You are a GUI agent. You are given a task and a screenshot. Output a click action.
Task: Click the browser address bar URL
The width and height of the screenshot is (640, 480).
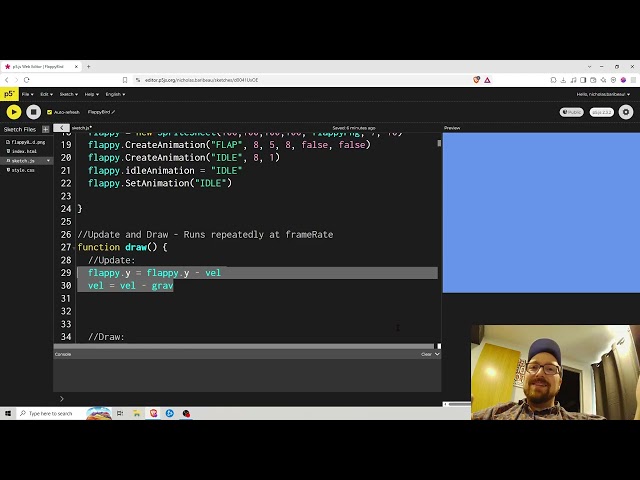(201, 80)
